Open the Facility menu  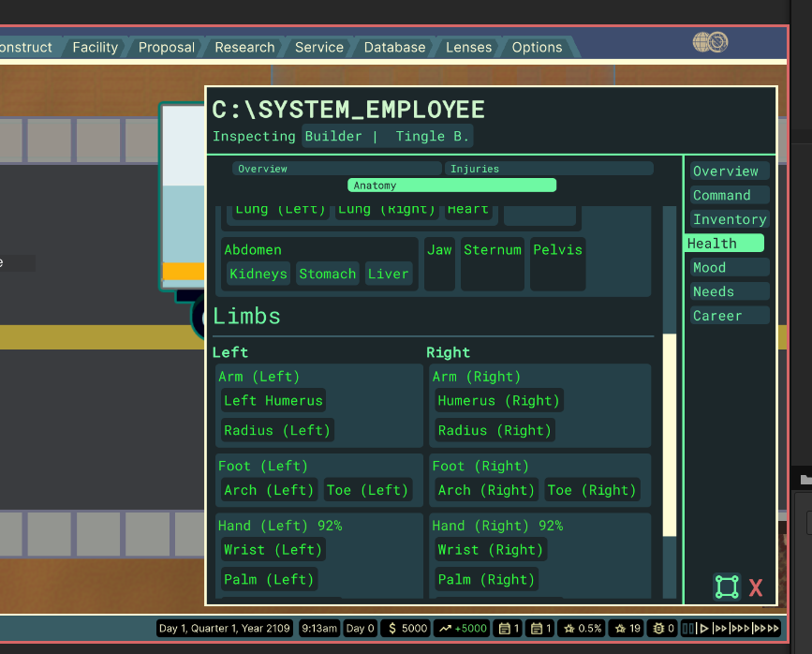coord(96,47)
